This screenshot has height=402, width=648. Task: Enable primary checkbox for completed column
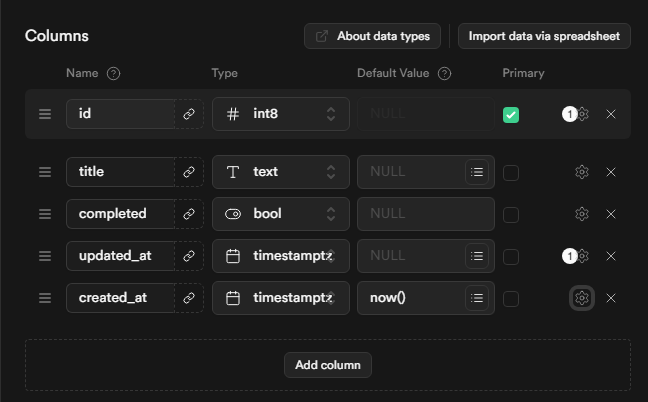coord(511,214)
